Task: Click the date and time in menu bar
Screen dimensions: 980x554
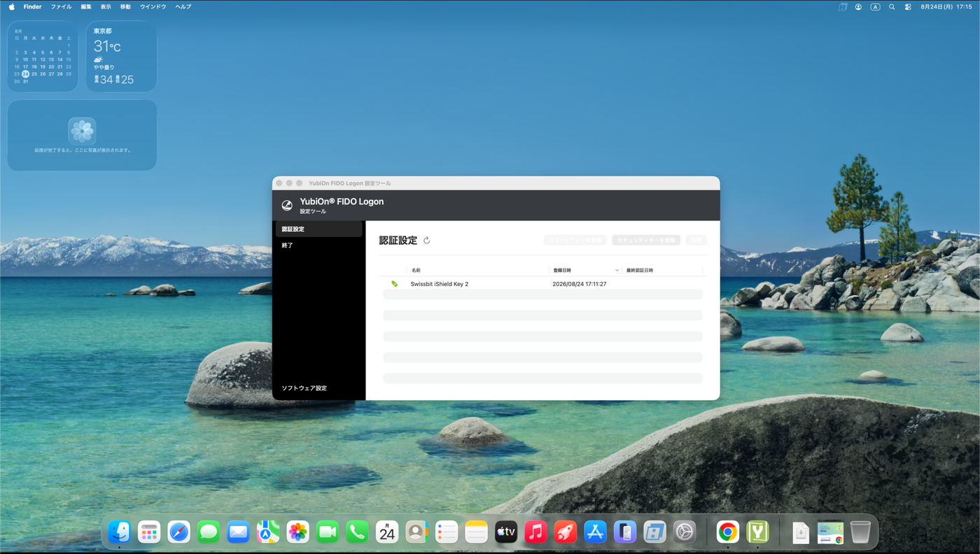Action: [x=946, y=7]
